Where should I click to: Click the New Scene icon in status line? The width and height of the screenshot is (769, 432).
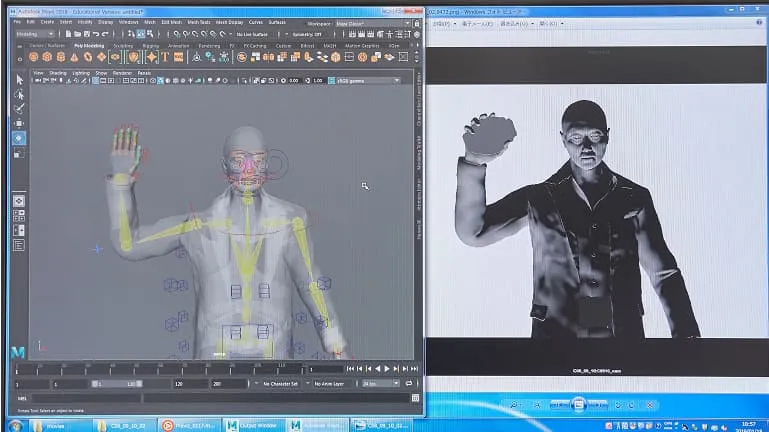click(x=68, y=34)
